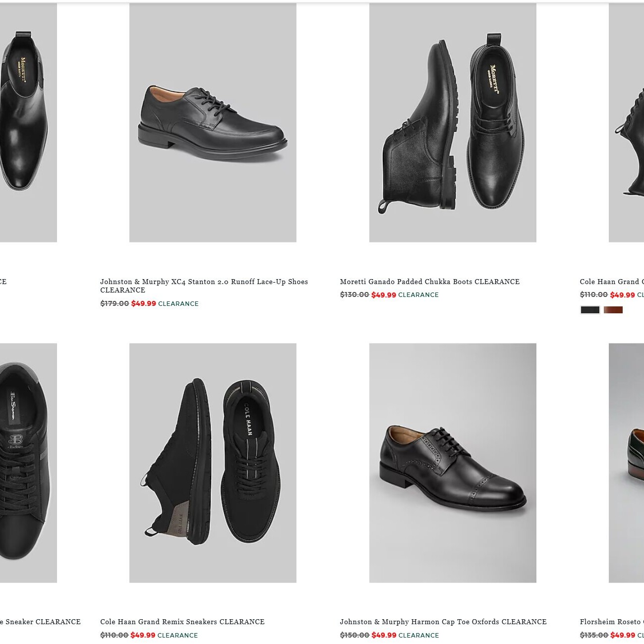Click the $150.00 crossed-out price under Harmon Oxfords

(x=354, y=635)
